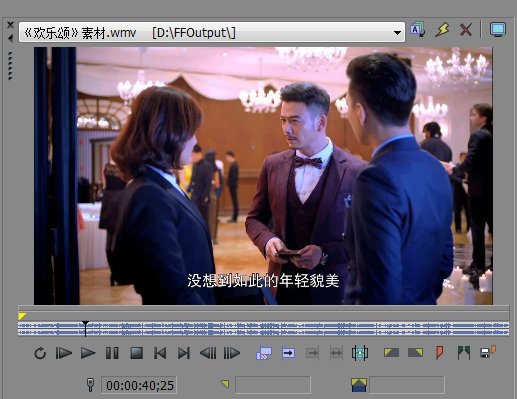Click the audio waveform scrub bar
517x399 pixels.
[263, 328]
